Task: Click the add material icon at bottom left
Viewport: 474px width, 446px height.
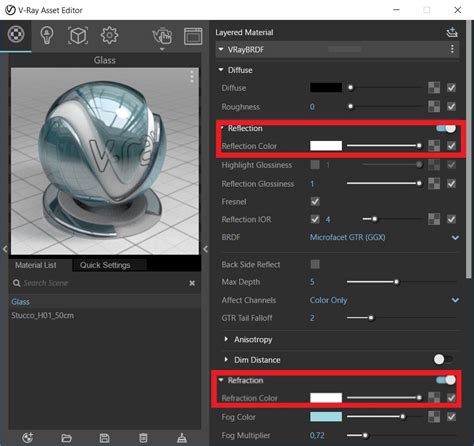Action: [28, 438]
